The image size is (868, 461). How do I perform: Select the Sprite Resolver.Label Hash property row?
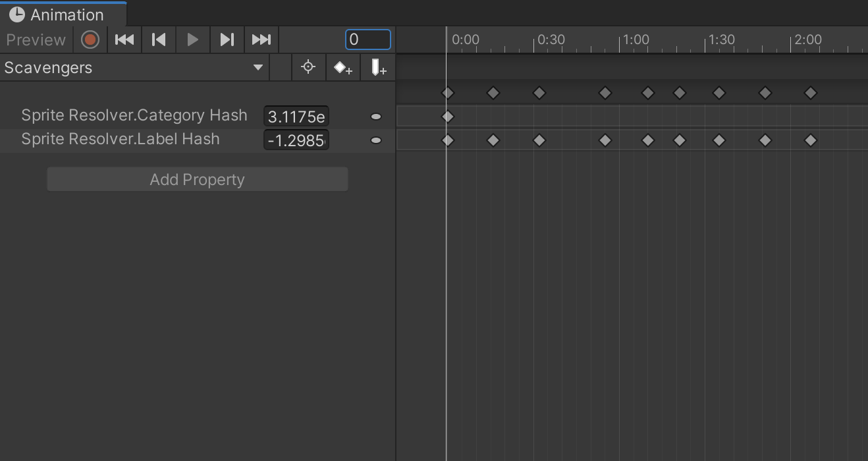pos(198,140)
